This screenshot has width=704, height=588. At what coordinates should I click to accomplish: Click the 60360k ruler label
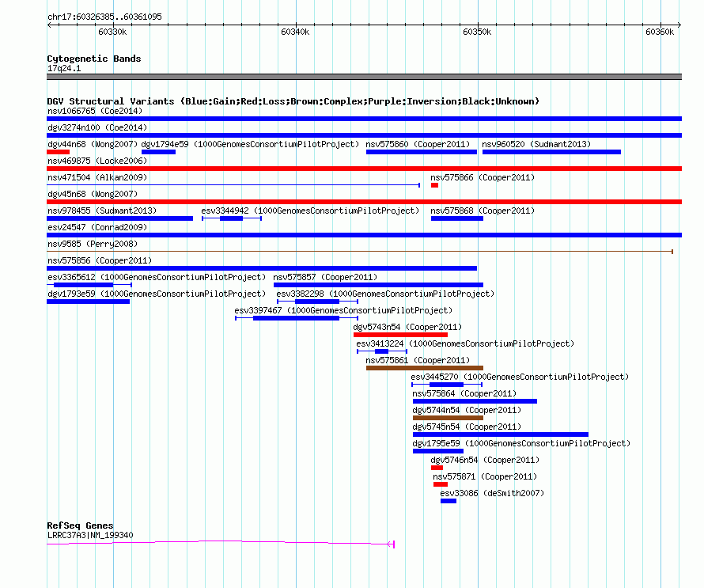click(x=660, y=32)
